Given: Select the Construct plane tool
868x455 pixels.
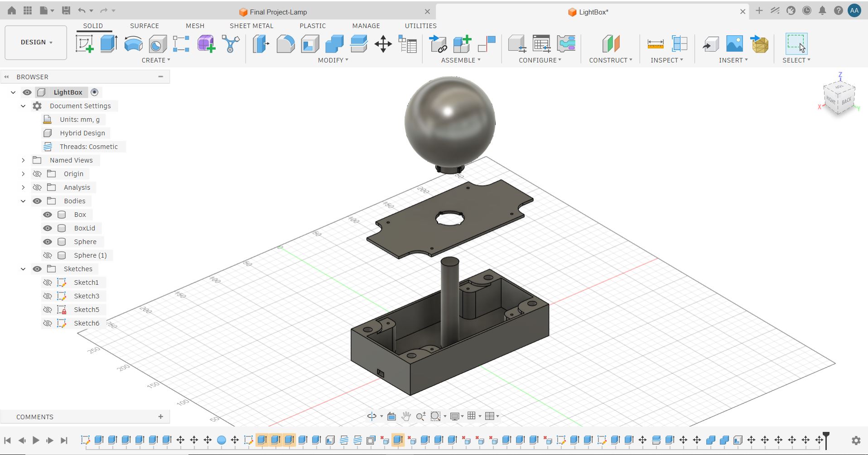Looking at the screenshot, I should [x=611, y=44].
